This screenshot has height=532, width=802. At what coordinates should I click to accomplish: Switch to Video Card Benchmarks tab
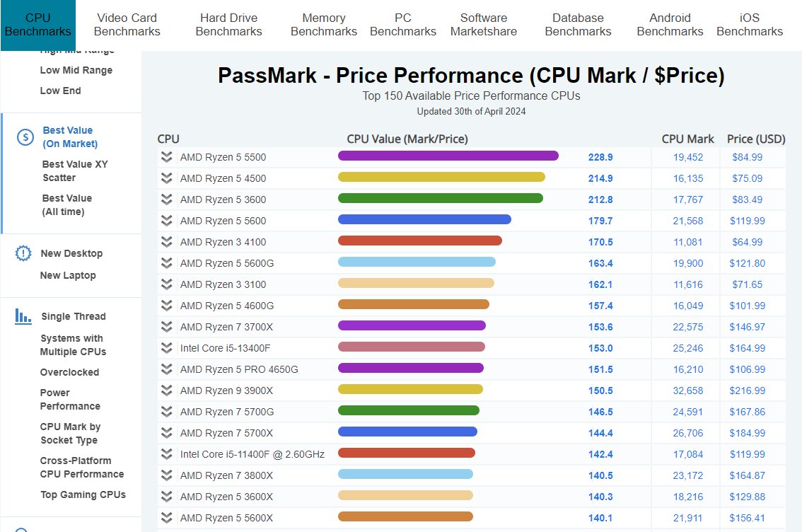[x=127, y=25]
